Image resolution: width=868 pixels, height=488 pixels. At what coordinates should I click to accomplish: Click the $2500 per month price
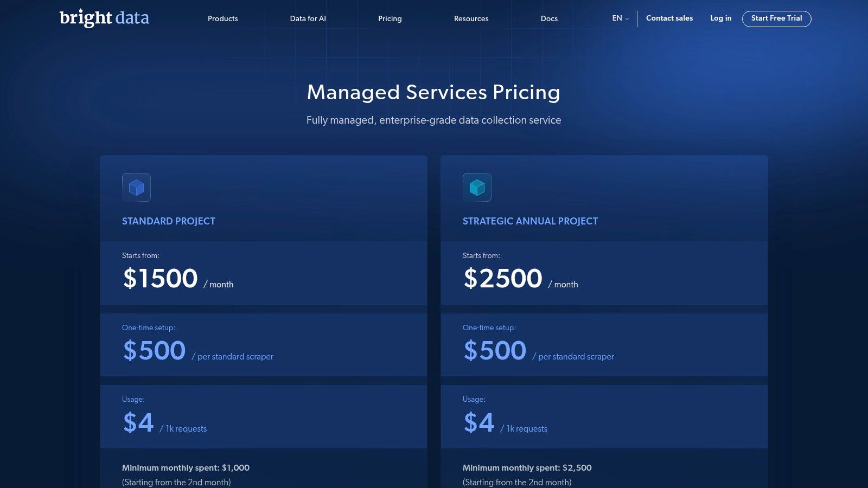click(502, 279)
